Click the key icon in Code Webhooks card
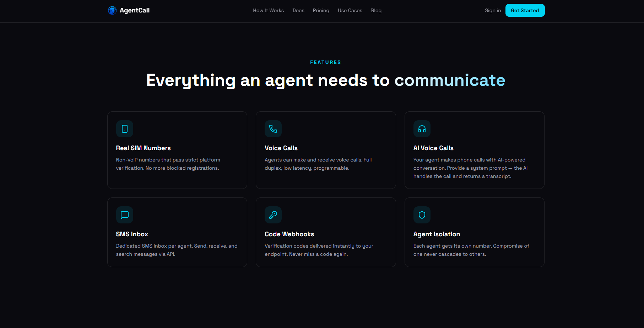Viewport: 644px width, 328px height. (273, 215)
